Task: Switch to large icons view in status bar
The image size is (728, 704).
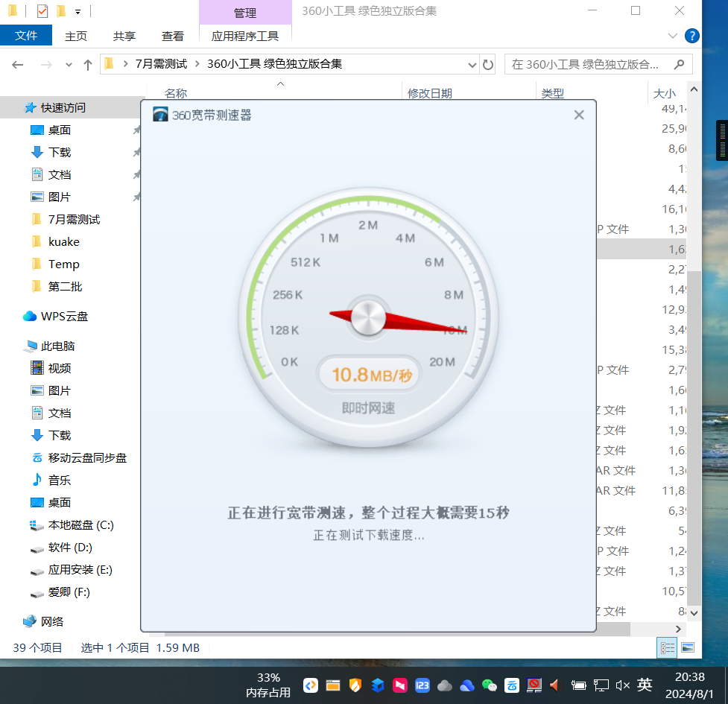Action: pos(687,648)
